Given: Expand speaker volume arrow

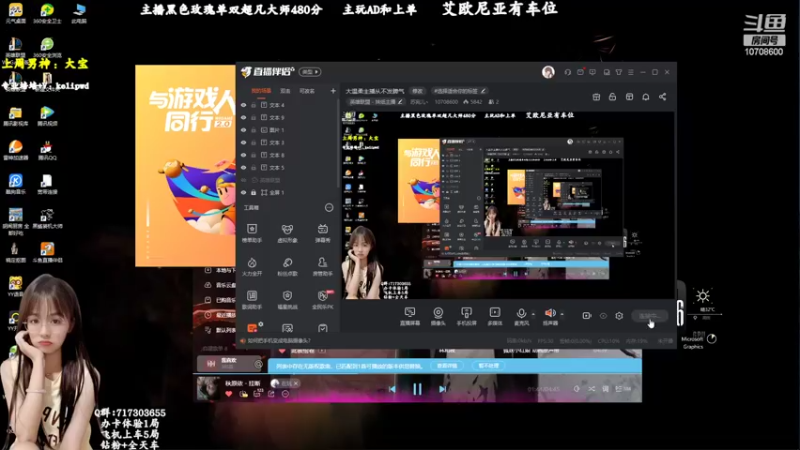Looking at the screenshot, I should [562, 314].
